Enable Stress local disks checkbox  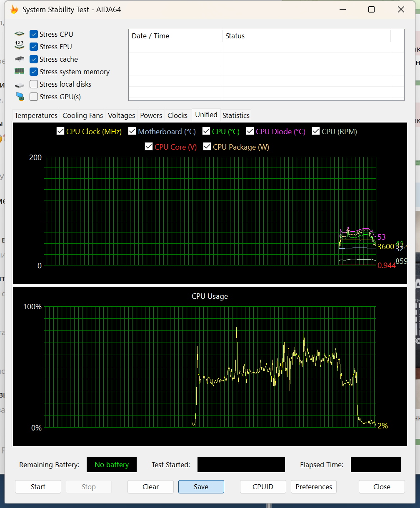coord(34,84)
